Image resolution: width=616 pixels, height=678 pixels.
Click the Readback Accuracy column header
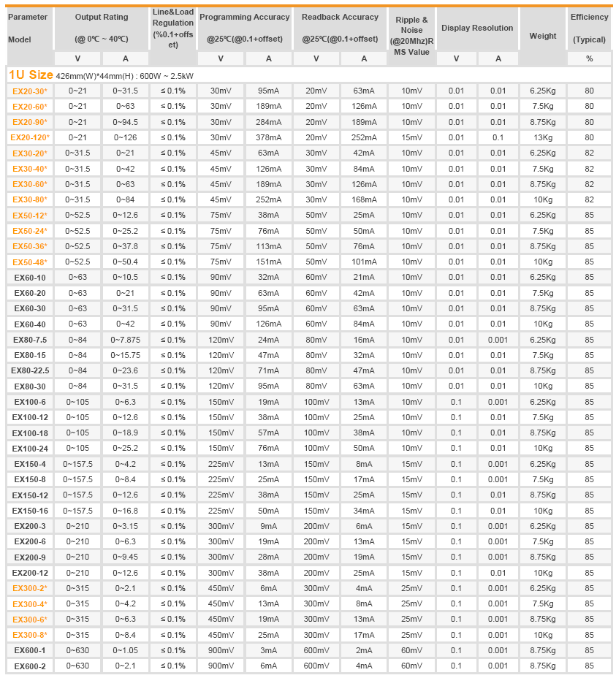coord(340,28)
